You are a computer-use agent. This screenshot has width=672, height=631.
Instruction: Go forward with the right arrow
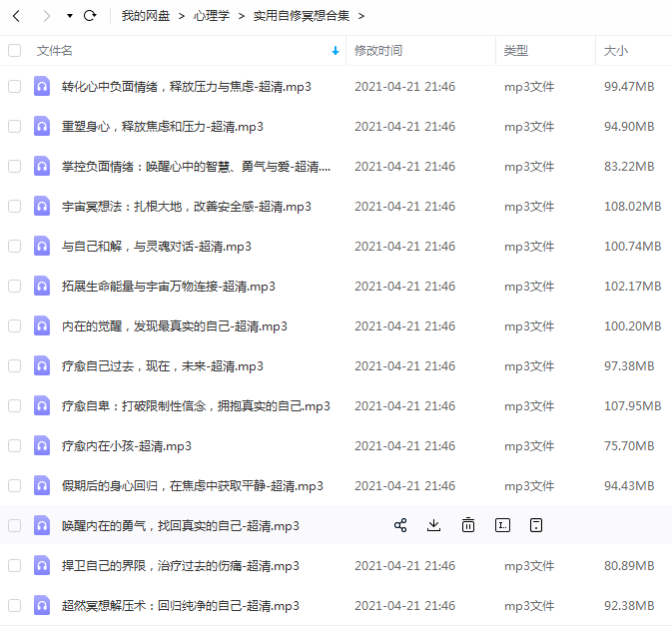(47, 16)
